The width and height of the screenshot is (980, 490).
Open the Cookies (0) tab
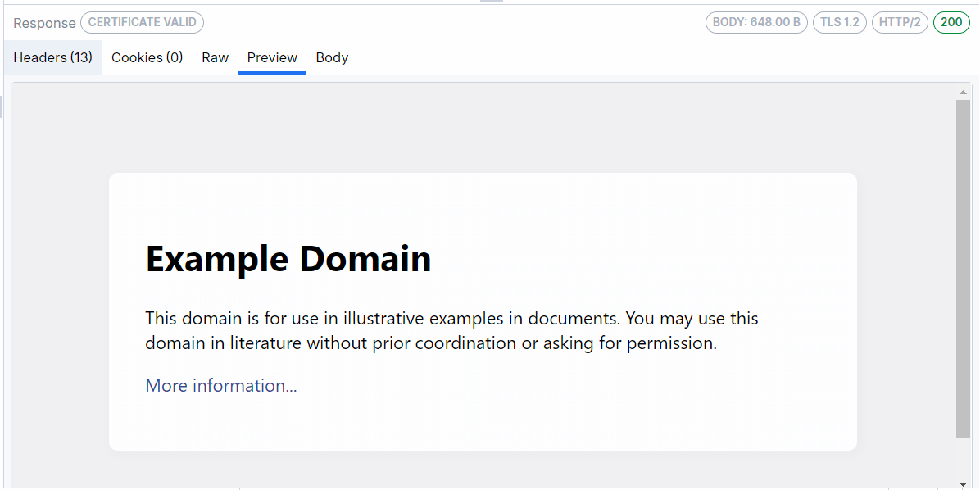pos(147,57)
